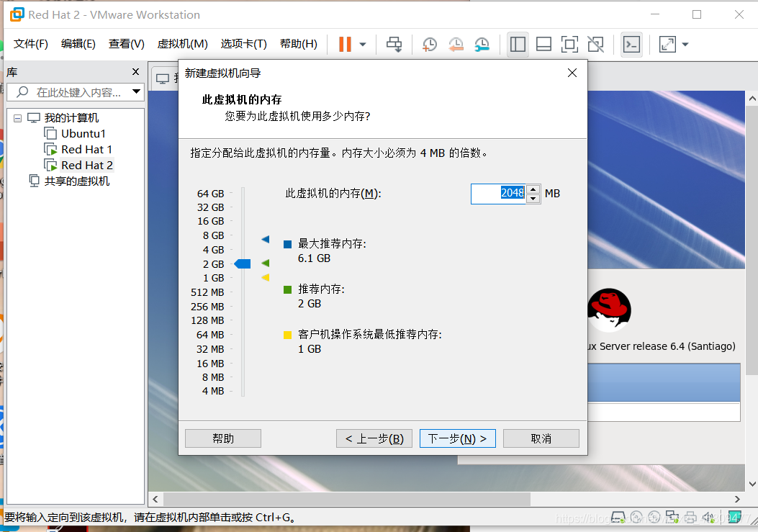Click the blue maximum recommended memory marker
758x532 pixels.
point(266,239)
